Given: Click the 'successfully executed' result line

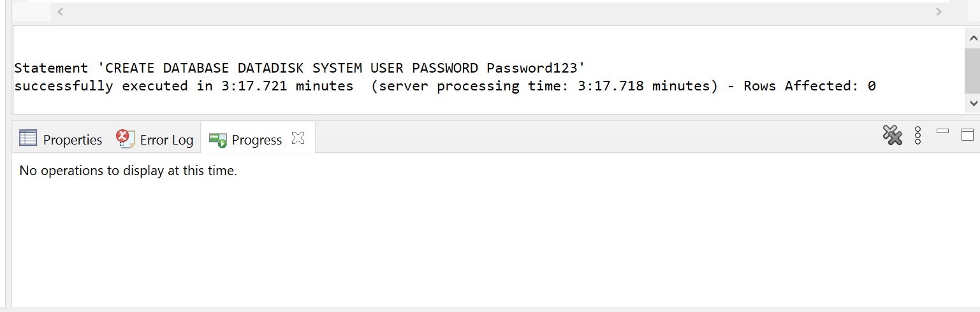Looking at the screenshot, I should click(445, 86).
